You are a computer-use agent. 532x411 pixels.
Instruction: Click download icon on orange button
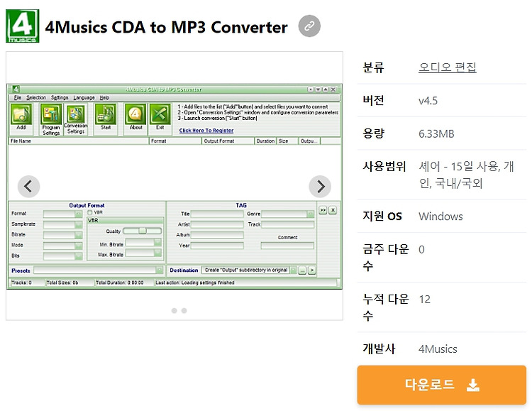click(473, 385)
